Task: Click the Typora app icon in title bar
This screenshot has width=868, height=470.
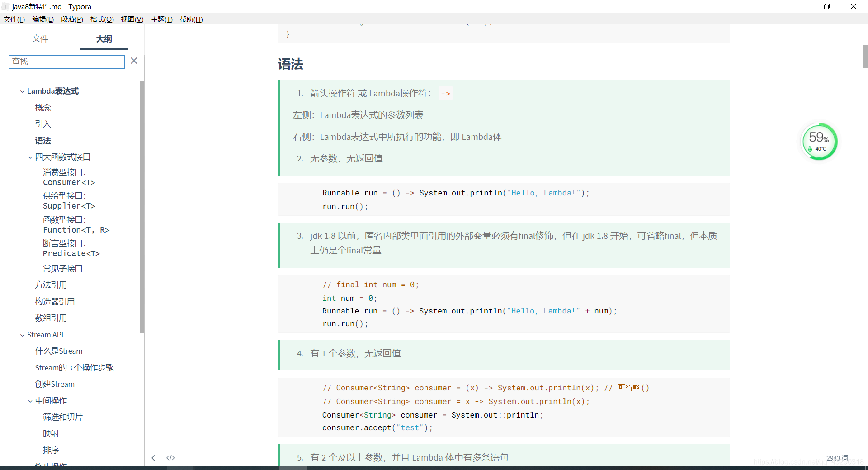Action: [x=5, y=6]
